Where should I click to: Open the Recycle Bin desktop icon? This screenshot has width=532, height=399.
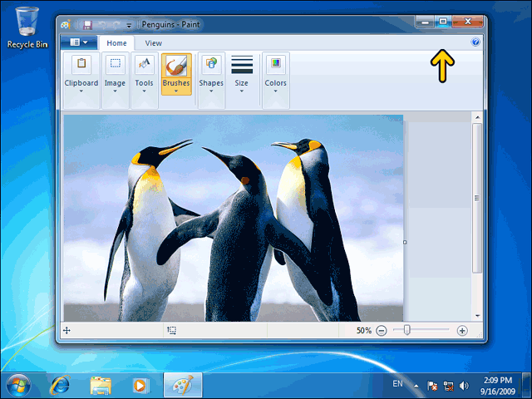27,27
